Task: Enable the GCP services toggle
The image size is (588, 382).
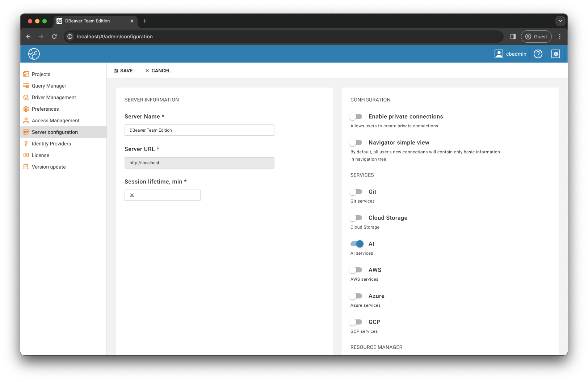Action: point(356,322)
